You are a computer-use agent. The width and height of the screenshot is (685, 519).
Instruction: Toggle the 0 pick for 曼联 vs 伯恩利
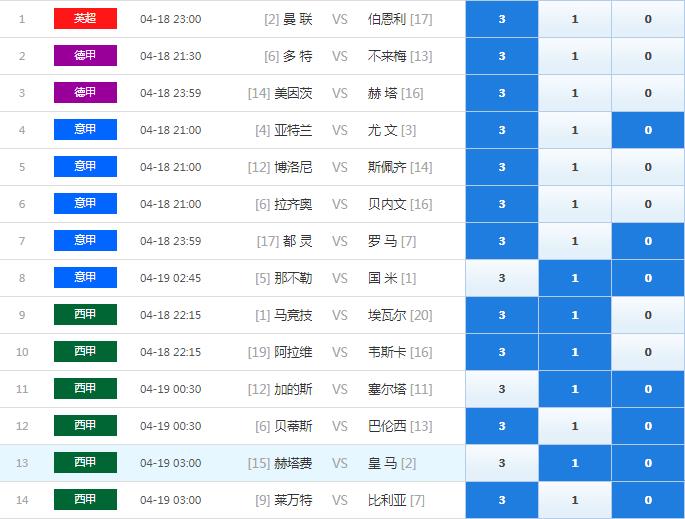[x=648, y=19]
